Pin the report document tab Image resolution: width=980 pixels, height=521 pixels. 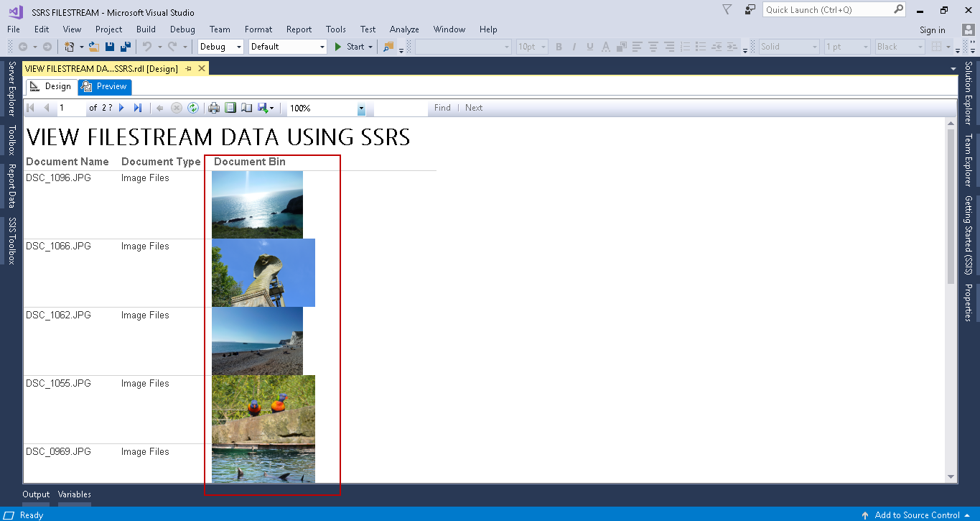pos(189,68)
